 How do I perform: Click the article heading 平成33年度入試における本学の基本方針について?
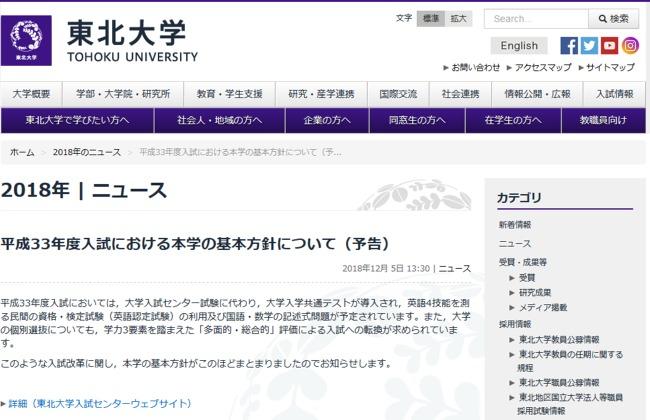[195, 244]
